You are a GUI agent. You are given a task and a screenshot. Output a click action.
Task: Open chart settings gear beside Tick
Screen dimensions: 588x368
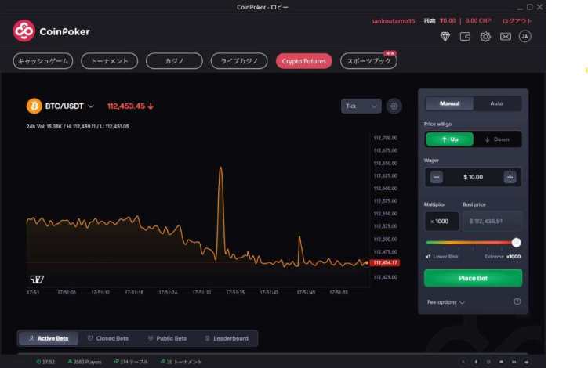[x=394, y=106]
